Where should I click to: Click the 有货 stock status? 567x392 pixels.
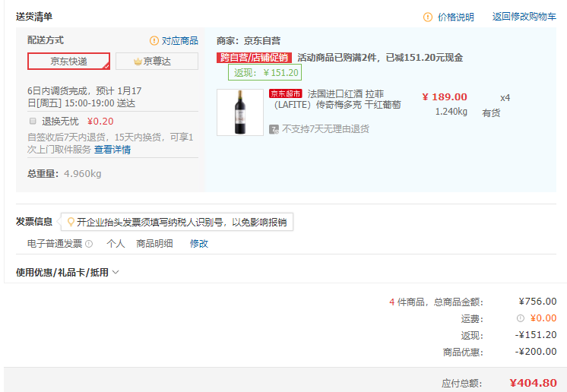click(x=491, y=113)
